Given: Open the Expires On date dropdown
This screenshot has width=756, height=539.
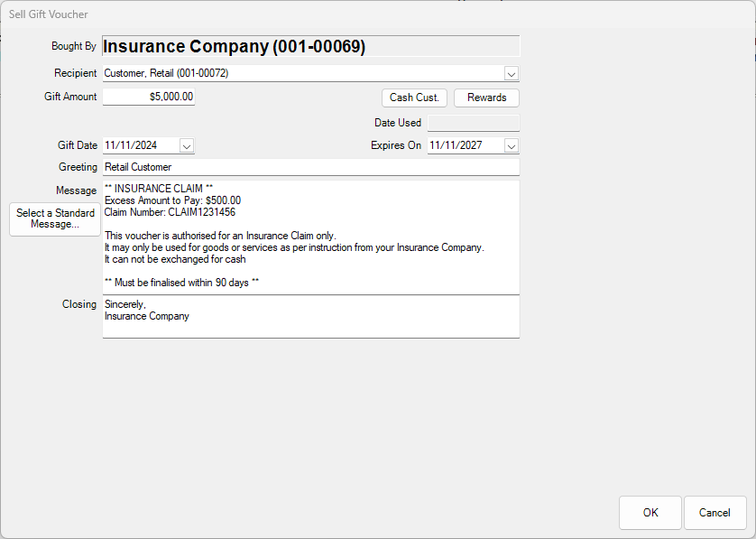Looking at the screenshot, I should pyautogui.click(x=512, y=145).
